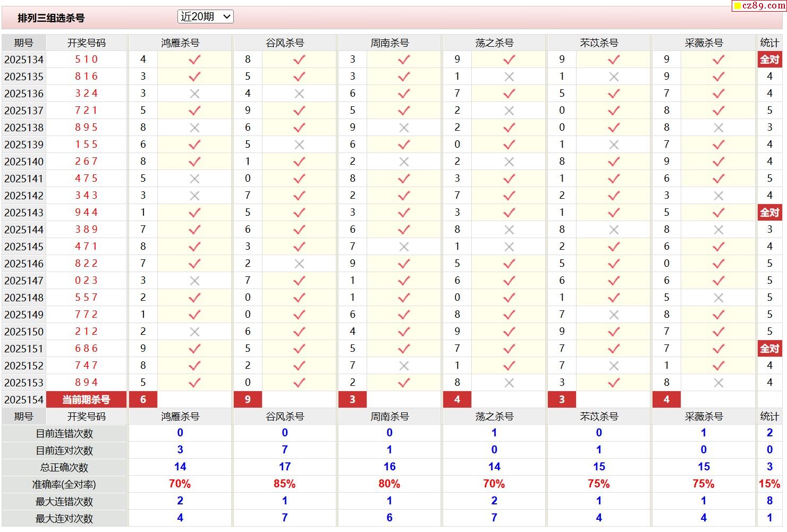Click 荡之 cross mark for period 2025153

pyautogui.click(x=509, y=383)
